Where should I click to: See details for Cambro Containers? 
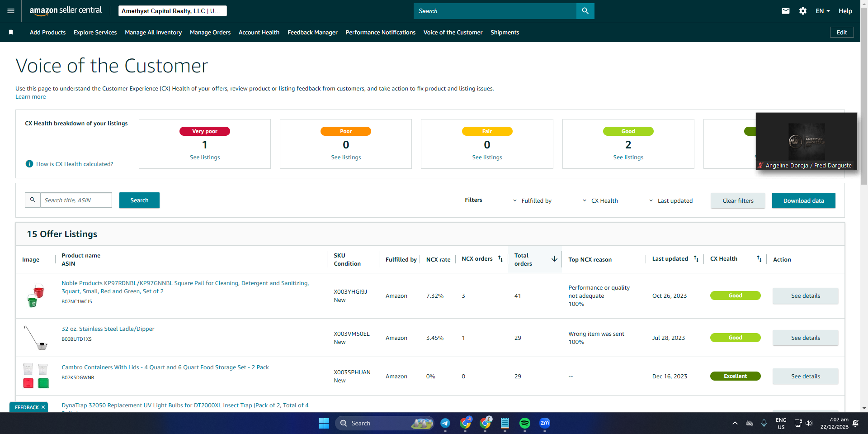pyautogui.click(x=805, y=376)
